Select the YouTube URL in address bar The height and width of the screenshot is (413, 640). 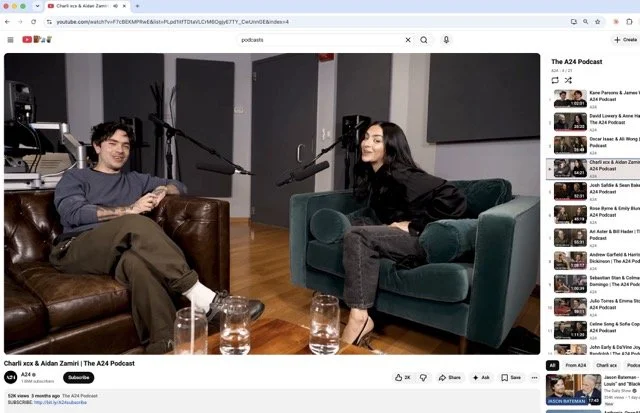(173, 22)
